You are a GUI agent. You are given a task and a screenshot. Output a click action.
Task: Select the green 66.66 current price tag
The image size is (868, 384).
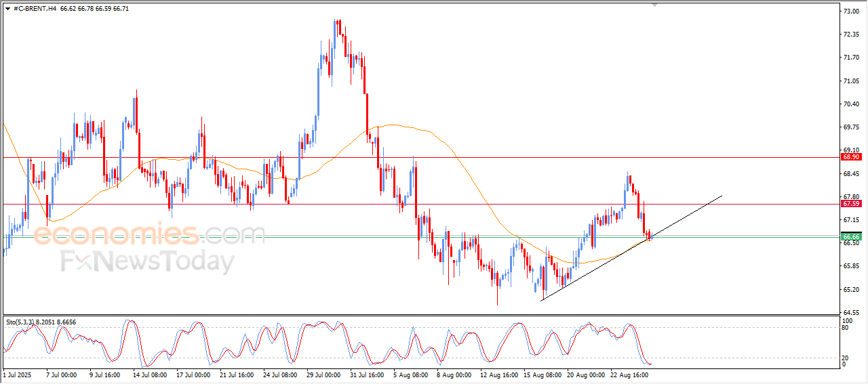click(x=851, y=237)
